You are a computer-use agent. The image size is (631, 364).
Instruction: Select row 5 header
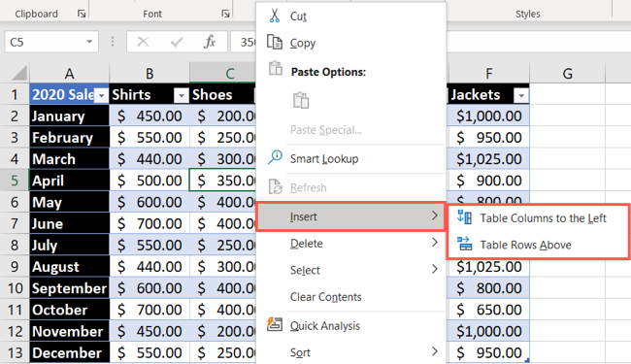(x=15, y=181)
